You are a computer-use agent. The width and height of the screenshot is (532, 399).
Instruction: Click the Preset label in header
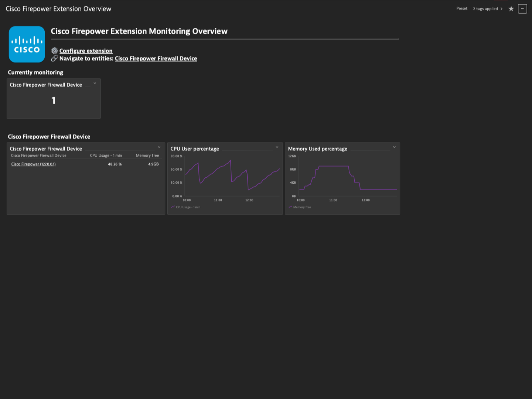pos(462,8)
